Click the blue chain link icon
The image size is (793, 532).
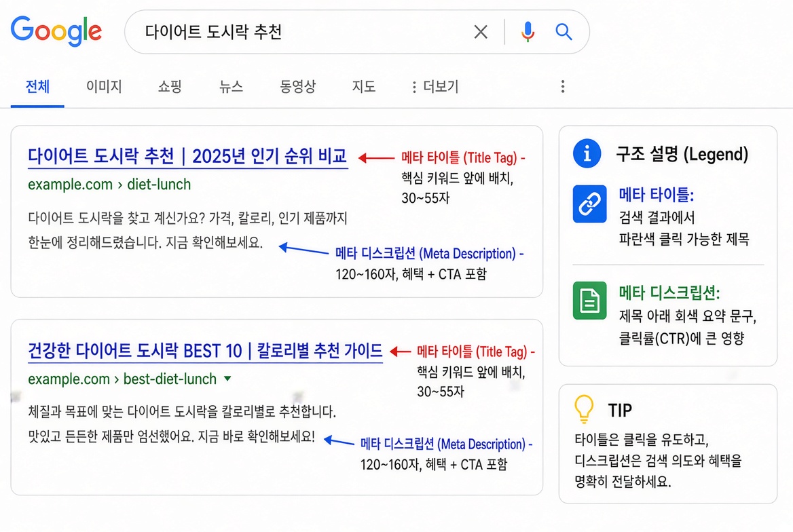coord(590,204)
